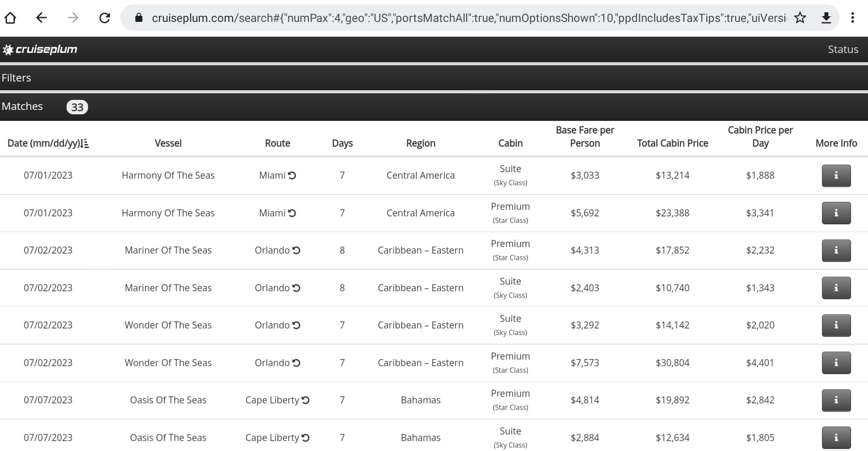Click round-trip icon in $23,388 Miami row
This screenshot has width=868, height=451.
pos(292,213)
